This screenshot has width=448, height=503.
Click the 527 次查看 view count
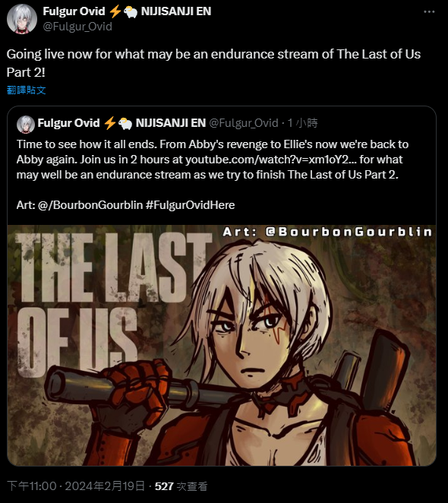(181, 486)
